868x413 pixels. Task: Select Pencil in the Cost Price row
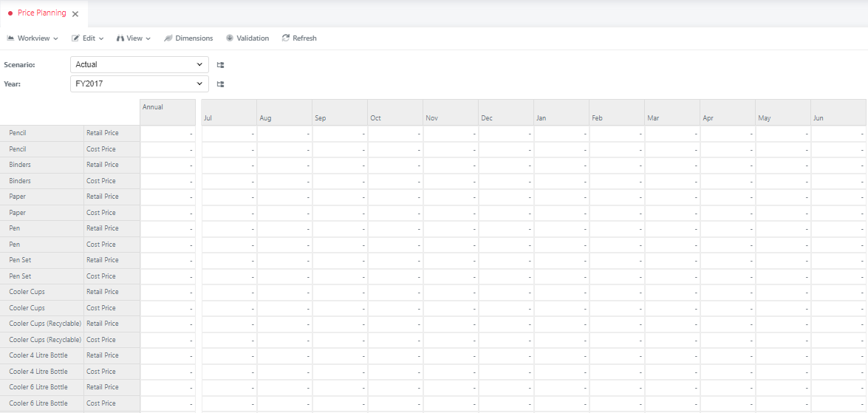coord(42,149)
